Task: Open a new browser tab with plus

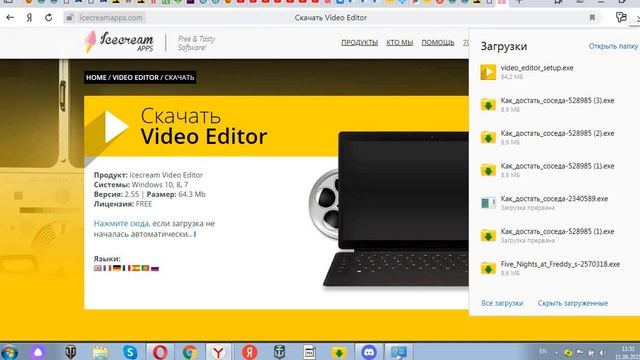Action: point(519,2)
